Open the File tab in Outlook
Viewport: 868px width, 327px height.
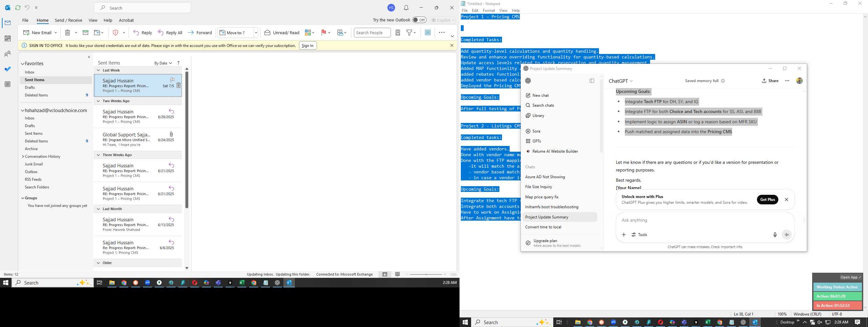pyautogui.click(x=25, y=20)
